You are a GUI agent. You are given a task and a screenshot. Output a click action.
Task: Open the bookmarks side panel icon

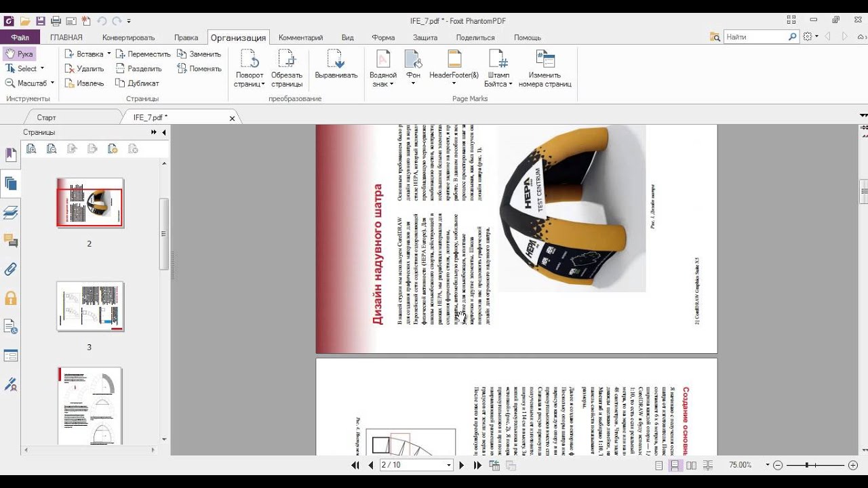tap(10, 155)
